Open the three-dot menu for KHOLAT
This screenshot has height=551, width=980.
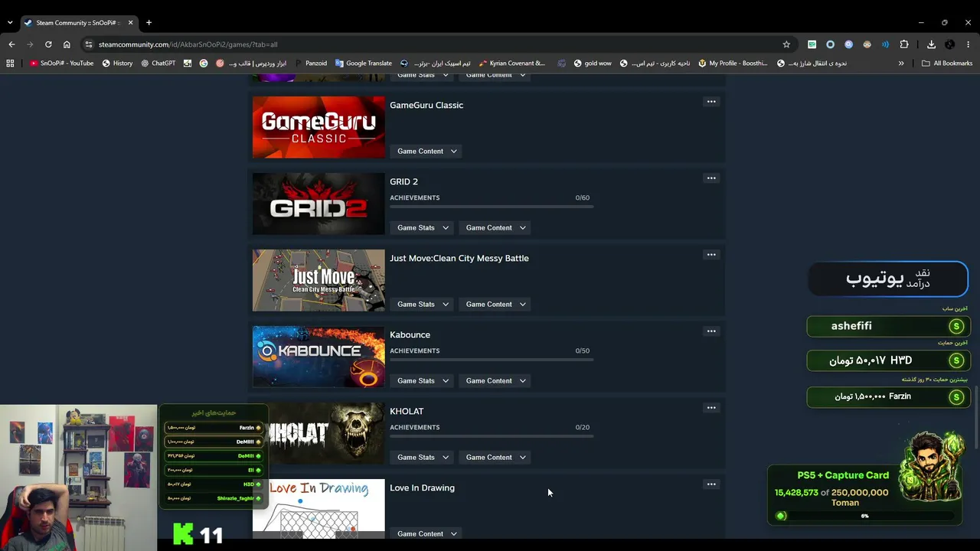pyautogui.click(x=711, y=408)
